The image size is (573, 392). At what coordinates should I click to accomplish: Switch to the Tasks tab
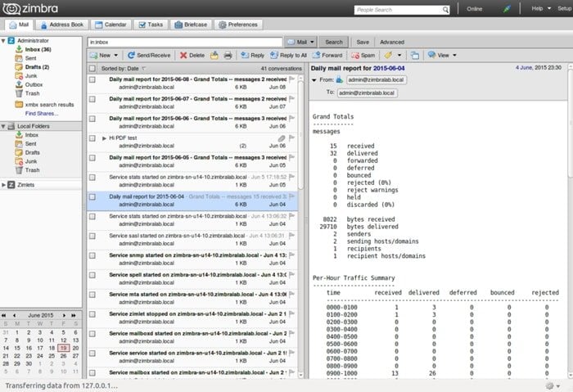click(151, 25)
